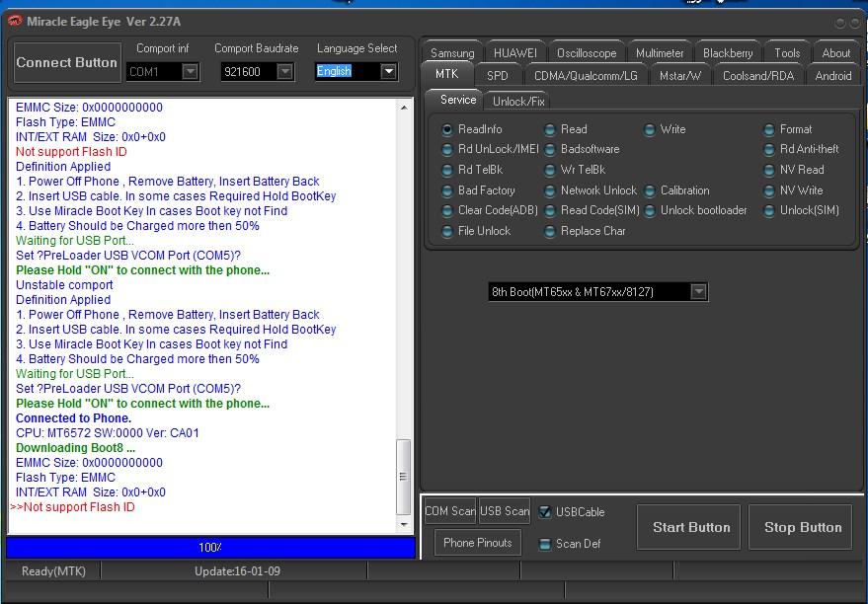Click the 'Unstable comport' log line
868x604 pixels.
64,285
